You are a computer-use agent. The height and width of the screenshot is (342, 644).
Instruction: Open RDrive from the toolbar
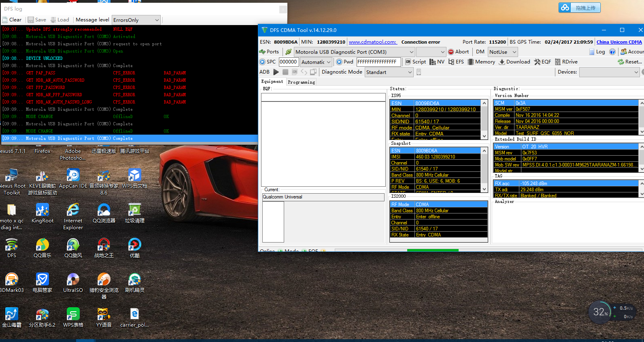pos(566,62)
